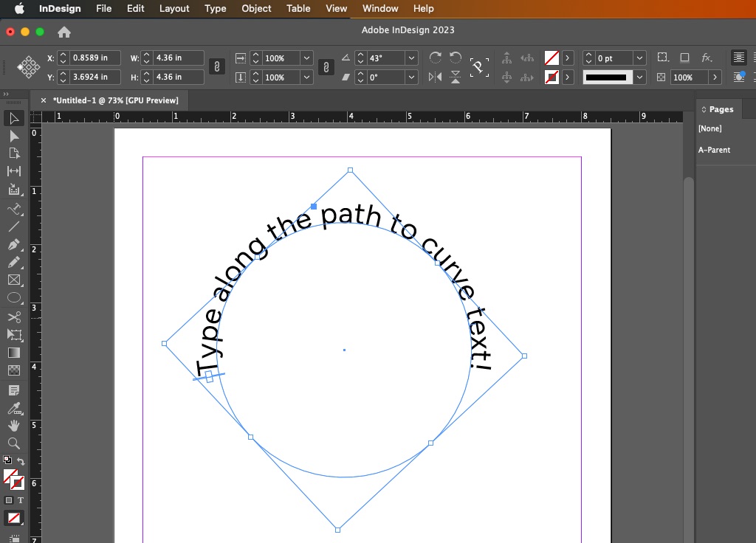The image size is (756, 543).
Task: Toggle constrain proportions for scaling
Action: (x=326, y=67)
